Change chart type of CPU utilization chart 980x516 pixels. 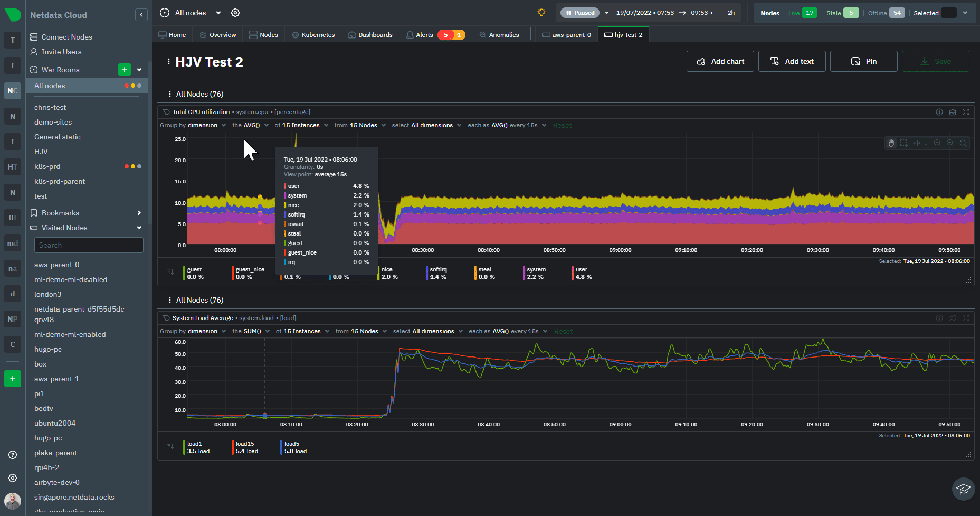pos(952,112)
